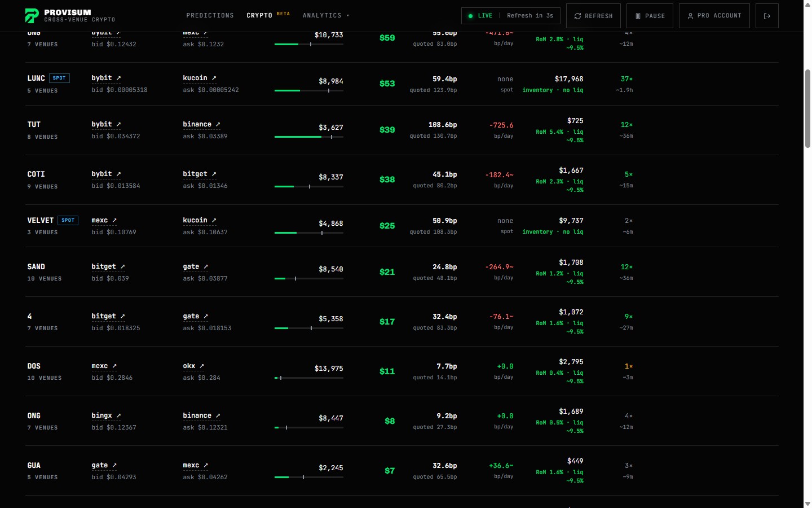
Task: Open mexc link in GUA row
Action: 196,465
